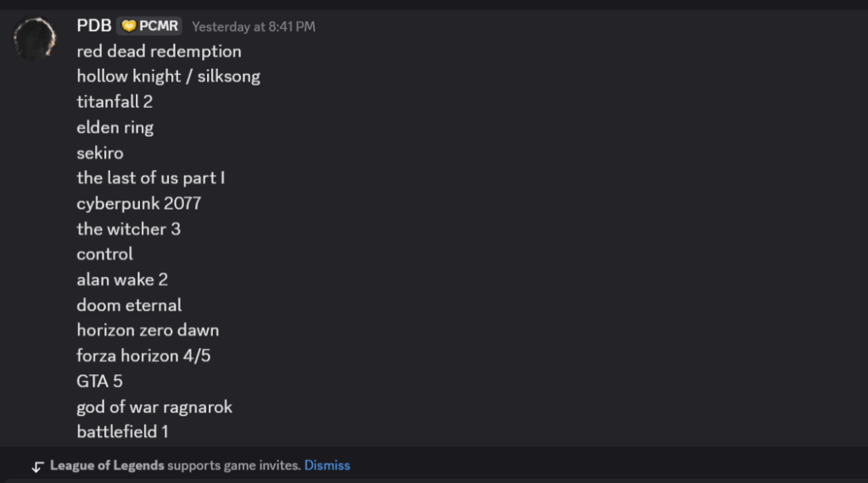Click the 'sekiro' message line
The height and width of the screenshot is (483, 868).
pos(100,153)
